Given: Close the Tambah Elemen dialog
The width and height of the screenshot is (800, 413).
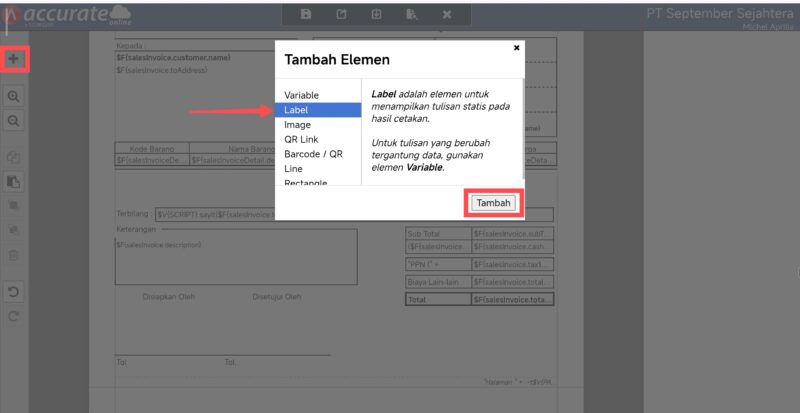Looking at the screenshot, I should (516, 47).
